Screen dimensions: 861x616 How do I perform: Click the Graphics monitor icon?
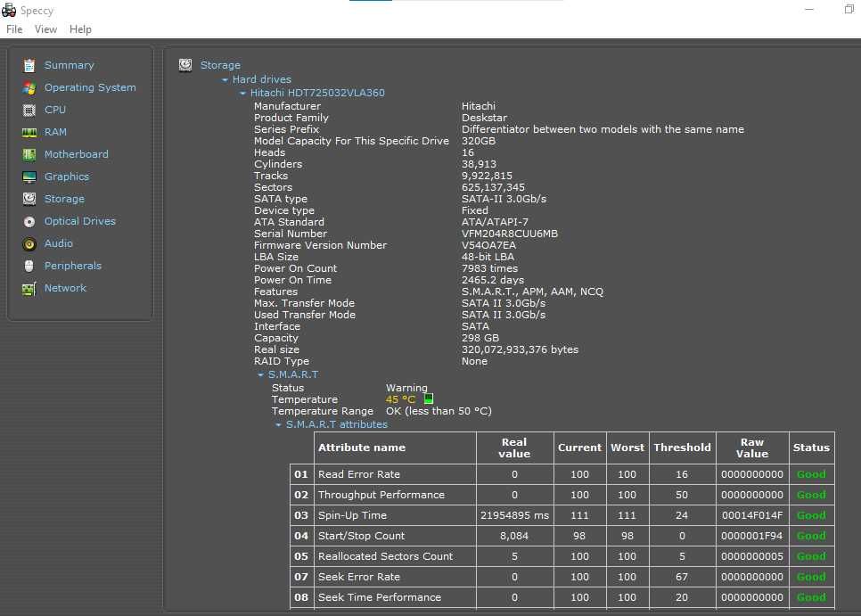(x=29, y=177)
